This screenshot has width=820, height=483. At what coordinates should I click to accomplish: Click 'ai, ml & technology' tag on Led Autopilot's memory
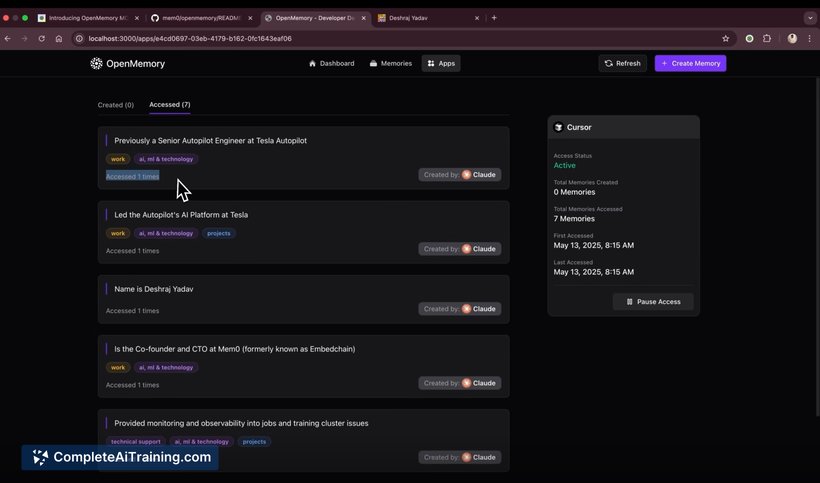166,233
